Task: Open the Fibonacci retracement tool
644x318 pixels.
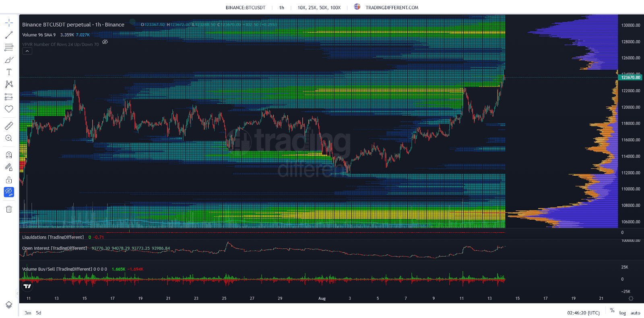Action: click(x=9, y=48)
